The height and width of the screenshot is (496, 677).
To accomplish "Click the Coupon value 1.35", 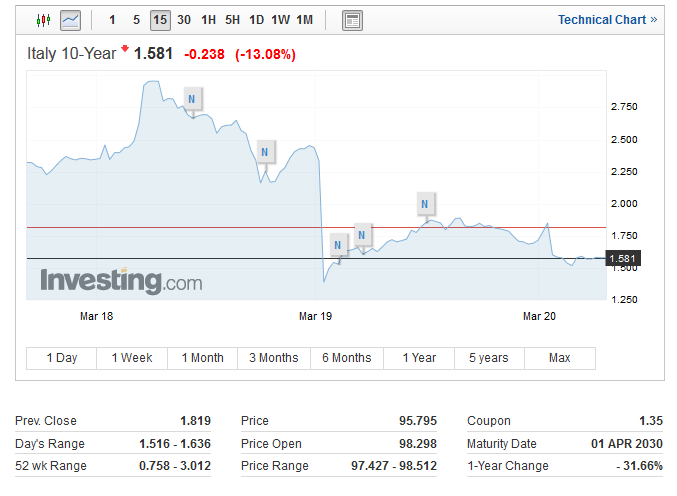I will (x=651, y=421).
